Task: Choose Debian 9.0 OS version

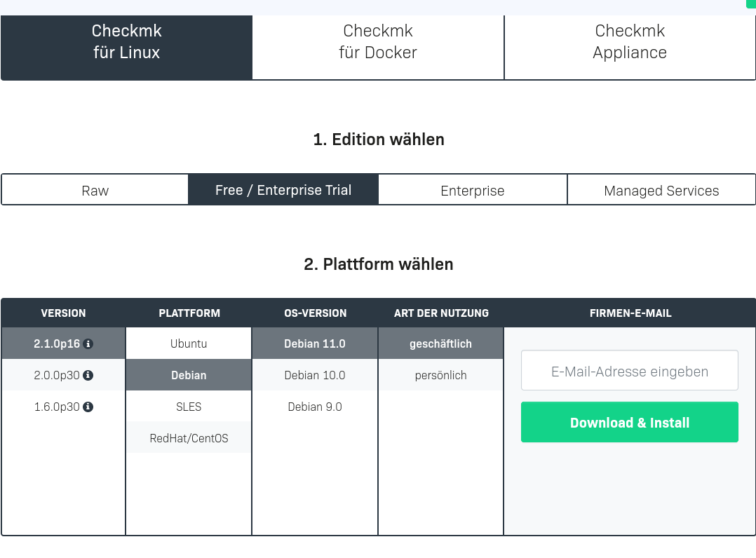Action: pyautogui.click(x=315, y=407)
